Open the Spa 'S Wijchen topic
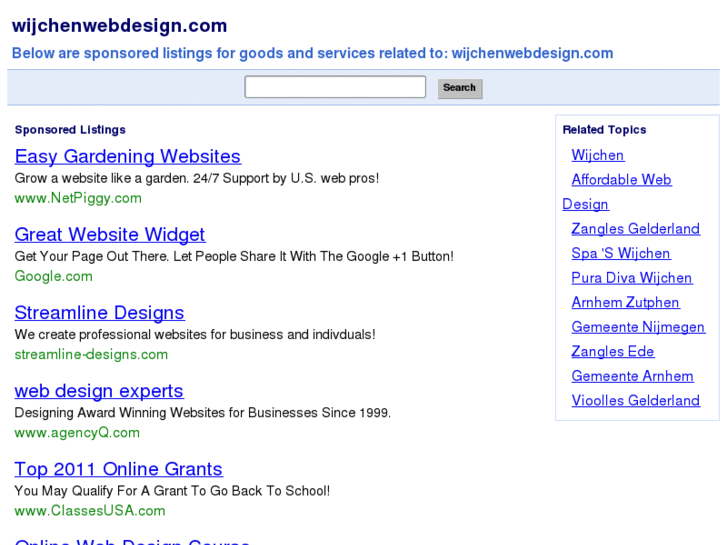 click(620, 253)
